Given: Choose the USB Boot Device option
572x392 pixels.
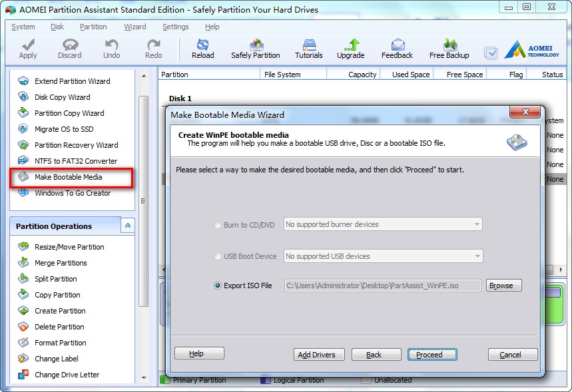Looking at the screenshot, I should coord(218,256).
